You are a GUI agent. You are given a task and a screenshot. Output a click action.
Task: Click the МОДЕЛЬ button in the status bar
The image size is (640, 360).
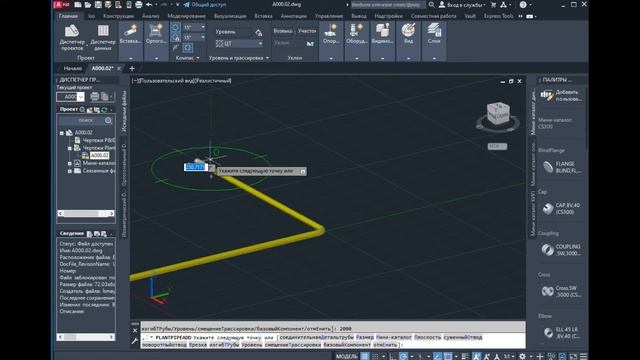click(347, 356)
